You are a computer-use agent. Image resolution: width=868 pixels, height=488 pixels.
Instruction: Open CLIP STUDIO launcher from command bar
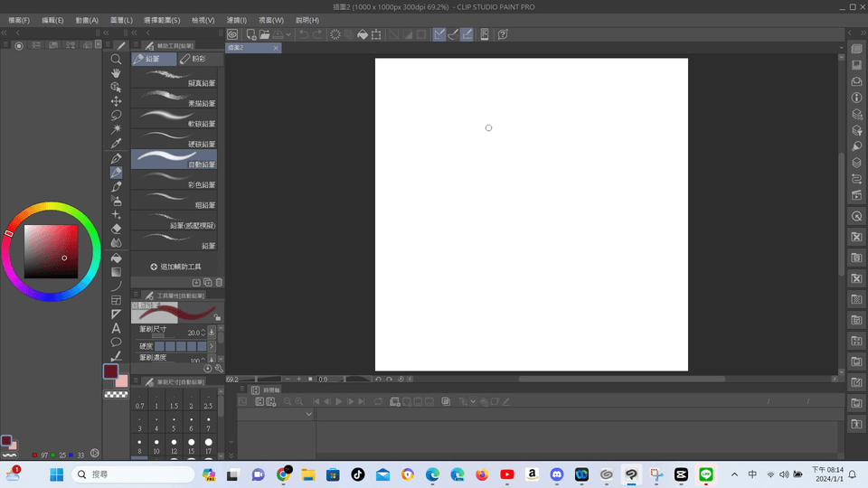click(x=232, y=34)
